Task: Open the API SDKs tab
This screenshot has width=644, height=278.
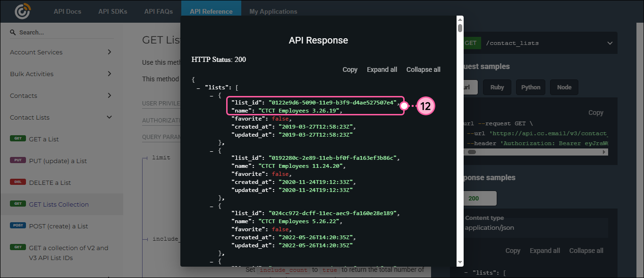Action: tap(112, 11)
